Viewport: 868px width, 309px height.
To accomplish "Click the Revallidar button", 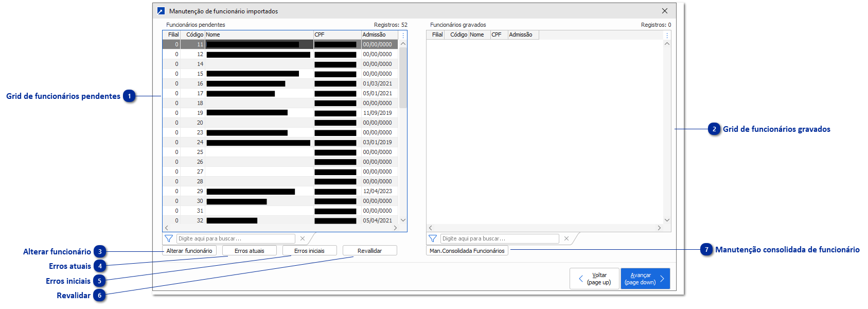I will coord(370,251).
